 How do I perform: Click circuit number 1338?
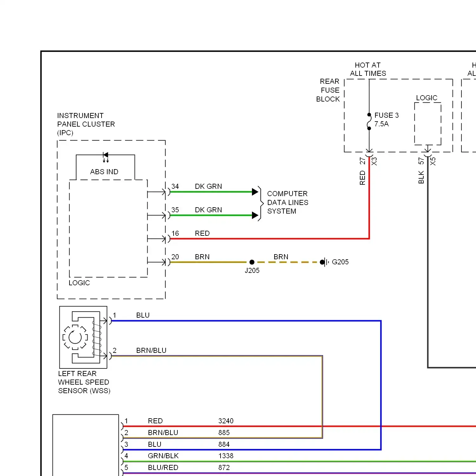pos(226,456)
